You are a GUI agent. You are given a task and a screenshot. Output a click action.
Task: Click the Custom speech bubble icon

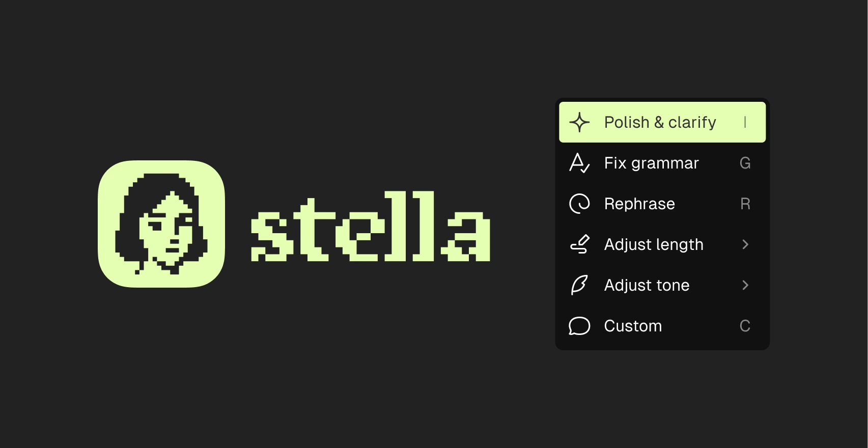click(x=579, y=326)
